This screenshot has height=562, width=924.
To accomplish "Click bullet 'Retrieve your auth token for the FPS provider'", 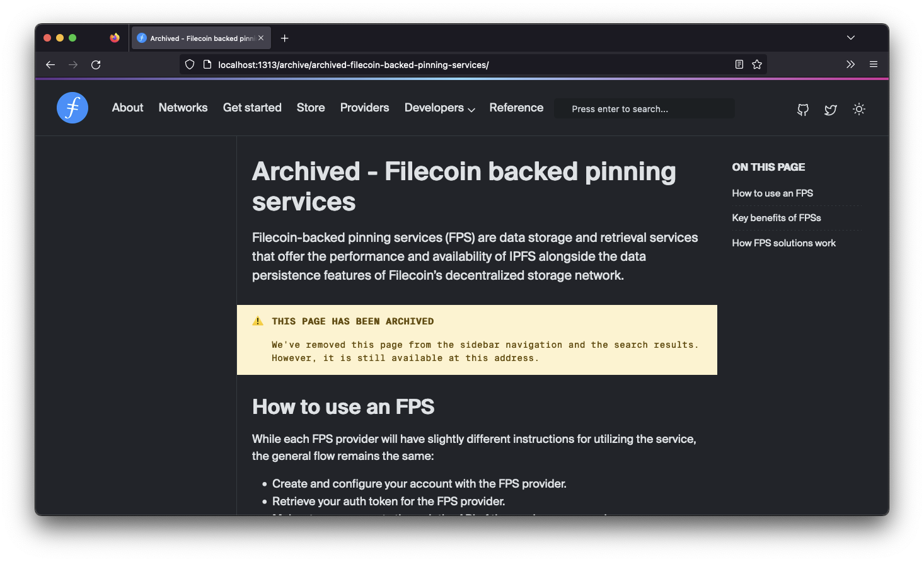I will (x=388, y=502).
